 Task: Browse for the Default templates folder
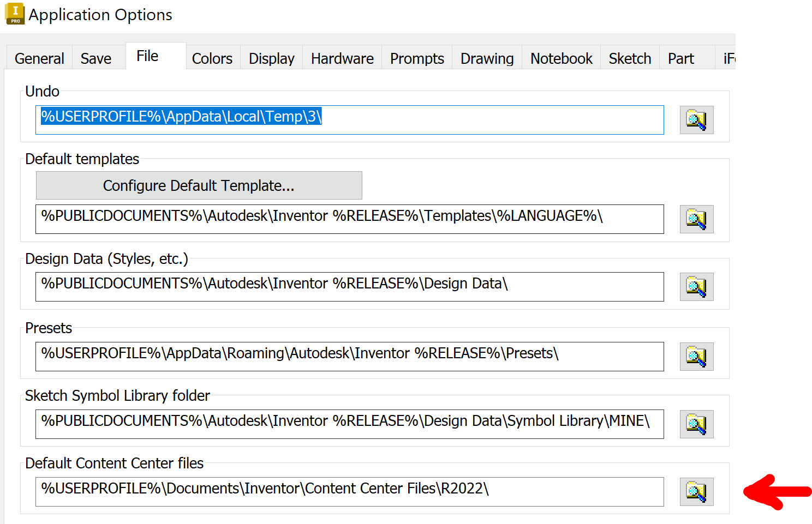pyautogui.click(x=696, y=219)
